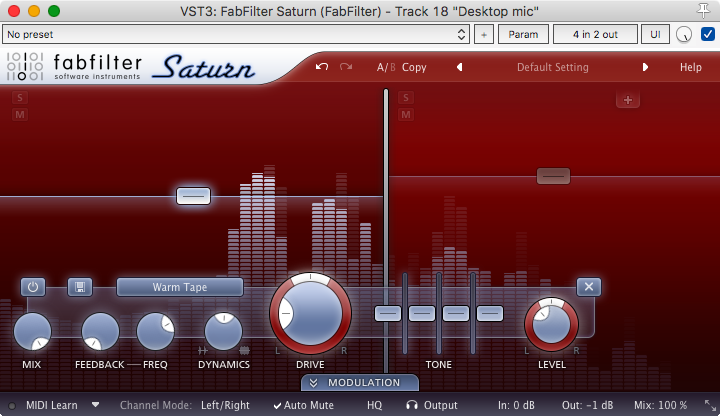Click the third TONE slider handle
Viewport: 720px width, 416px height.
click(x=456, y=314)
